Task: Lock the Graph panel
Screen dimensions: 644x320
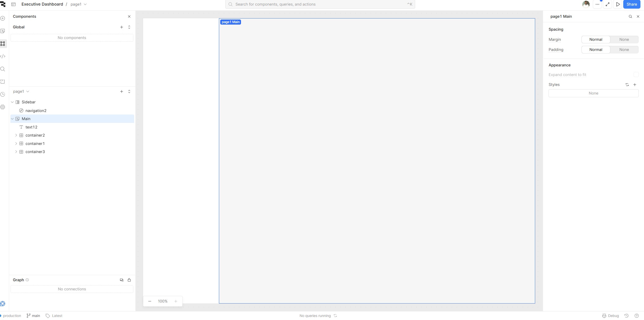Action: (x=129, y=280)
